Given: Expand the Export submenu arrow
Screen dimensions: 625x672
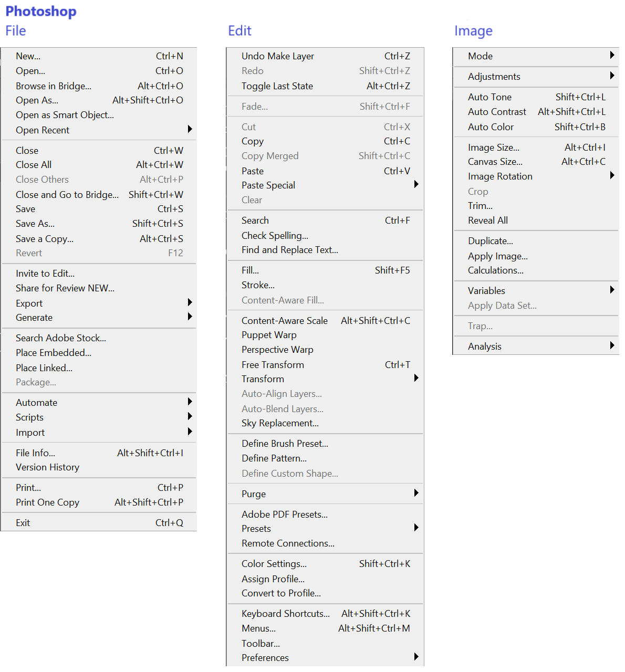Looking at the screenshot, I should tap(190, 302).
